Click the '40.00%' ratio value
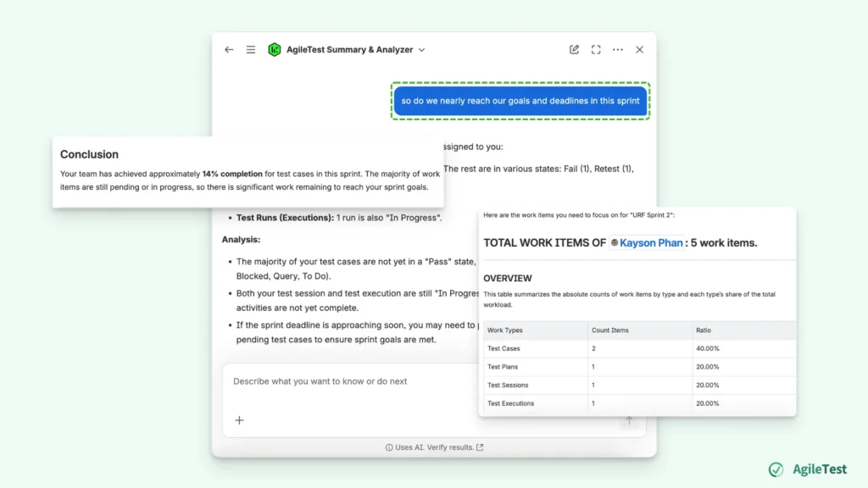Viewport: 868px width, 488px height. 708,348
